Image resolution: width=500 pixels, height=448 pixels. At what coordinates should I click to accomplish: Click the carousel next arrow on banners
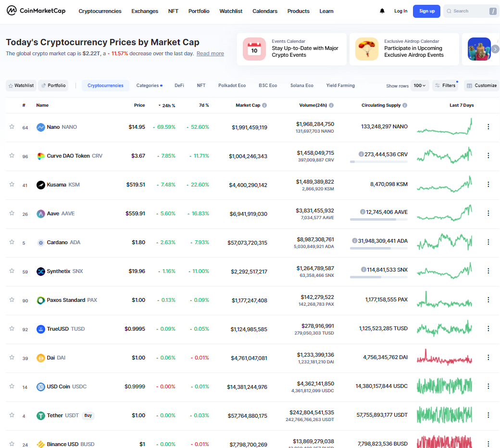pyautogui.click(x=495, y=49)
